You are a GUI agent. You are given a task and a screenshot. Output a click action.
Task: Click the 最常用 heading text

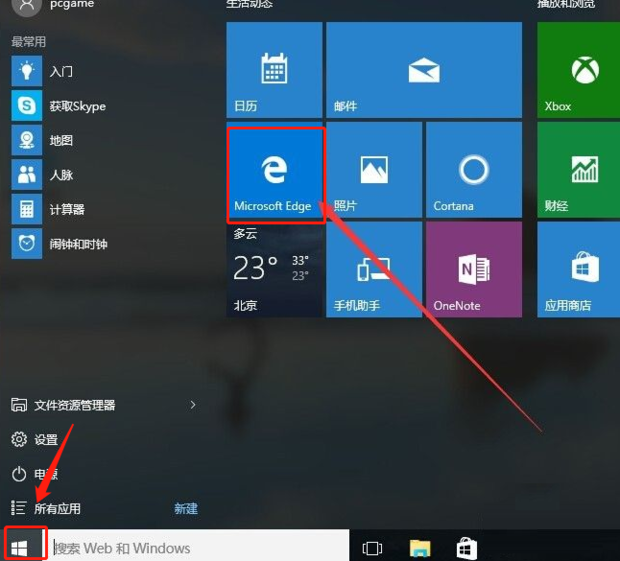coord(28,42)
